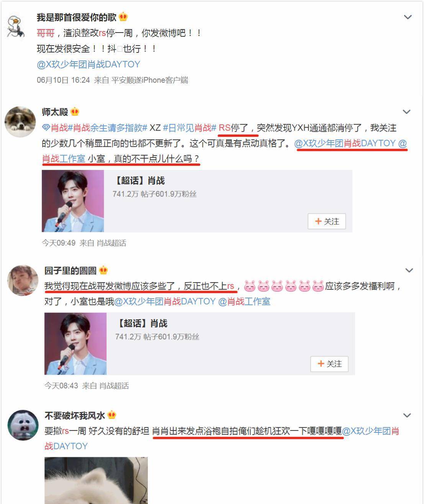Follow 肖战 super topic in 园子里的圆圆 post

pyautogui.click(x=329, y=364)
